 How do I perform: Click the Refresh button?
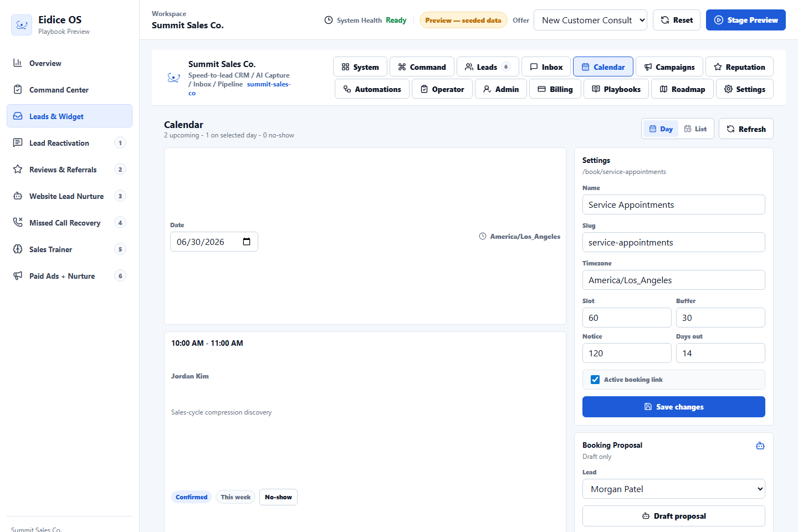tap(746, 129)
